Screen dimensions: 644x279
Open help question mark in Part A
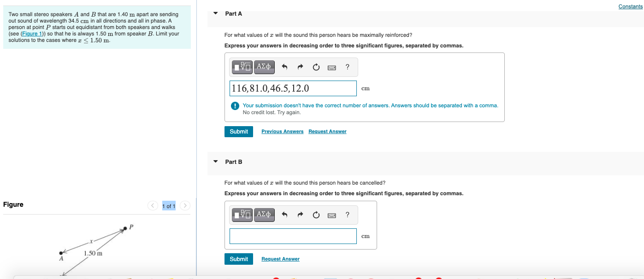pos(347,67)
